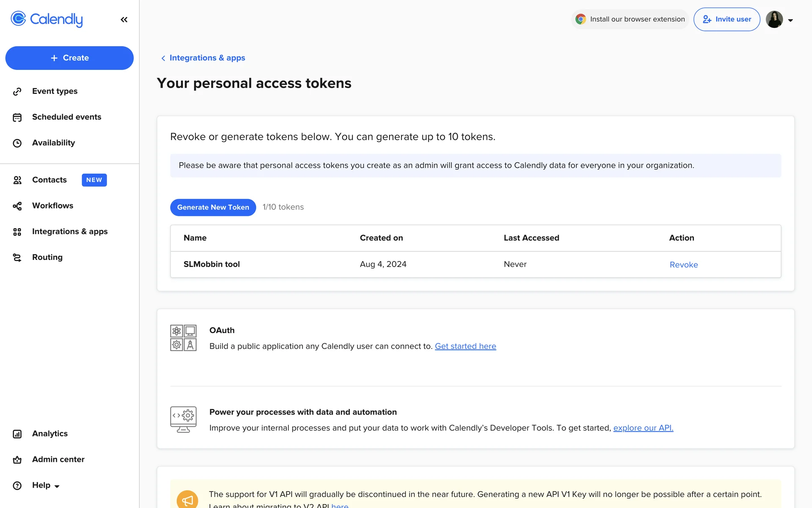The image size is (812, 508).
Task: Click the Analytics chart icon
Action: pos(17,434)
